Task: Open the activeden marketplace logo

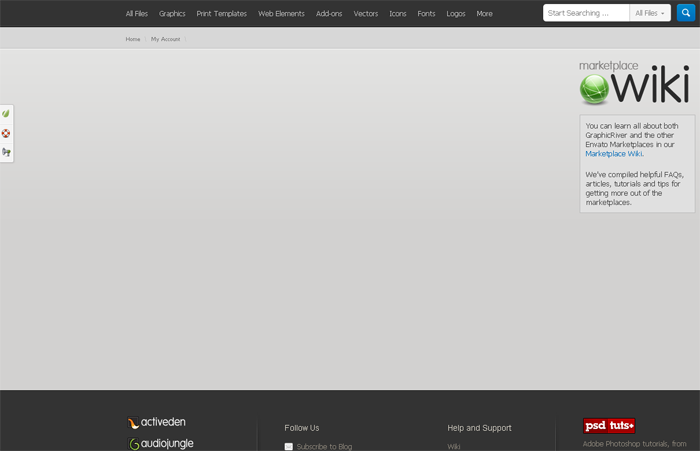Action: tap(156, 422)
